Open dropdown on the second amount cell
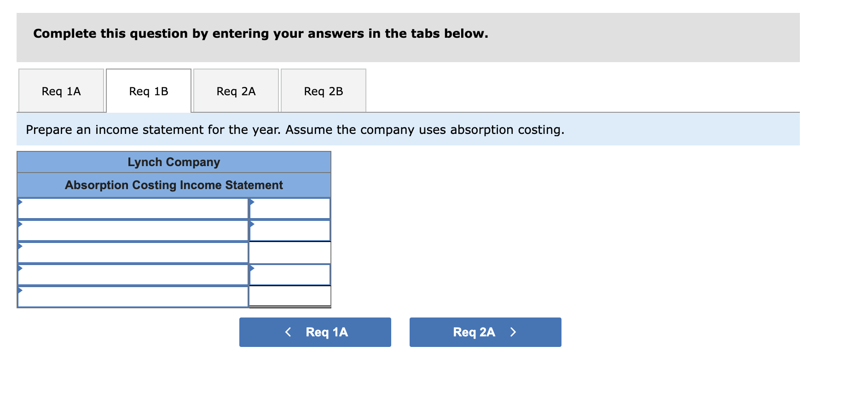Screen dimensions: 868x404 click(x=252, y=225)
